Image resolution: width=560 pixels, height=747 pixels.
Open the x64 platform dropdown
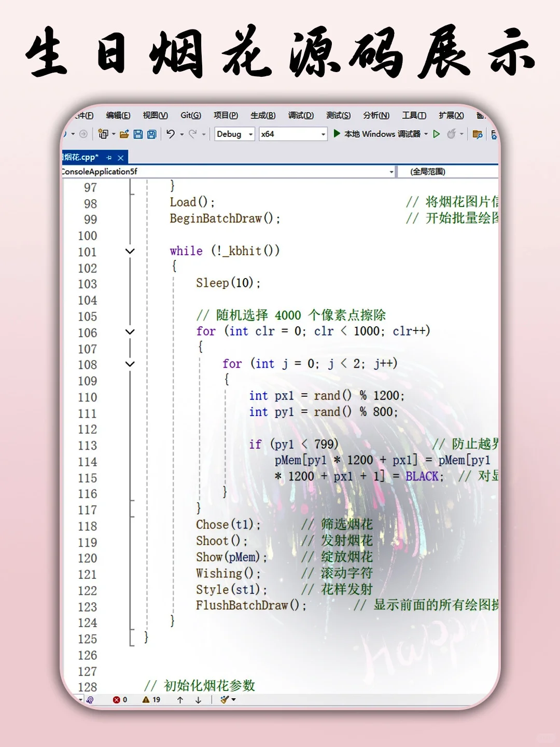[x=293, y=134]
